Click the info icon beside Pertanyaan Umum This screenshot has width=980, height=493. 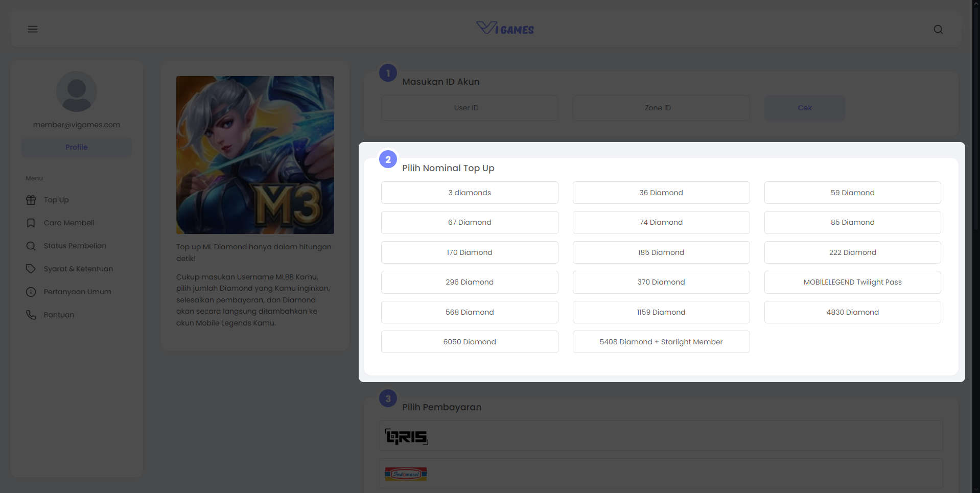[x=31, y=292]
